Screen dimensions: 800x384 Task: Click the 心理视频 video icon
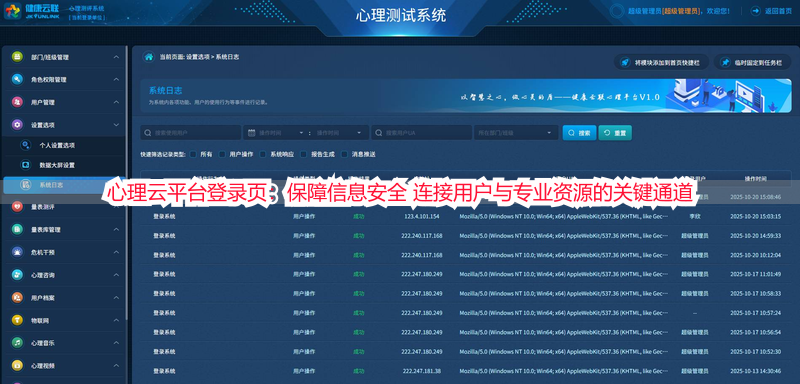click(x=17, y=366)
